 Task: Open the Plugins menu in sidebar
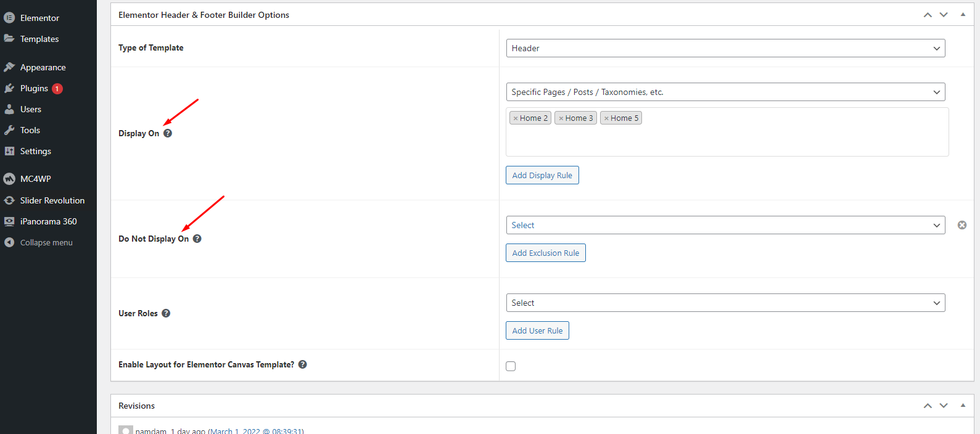pos(34,88)
